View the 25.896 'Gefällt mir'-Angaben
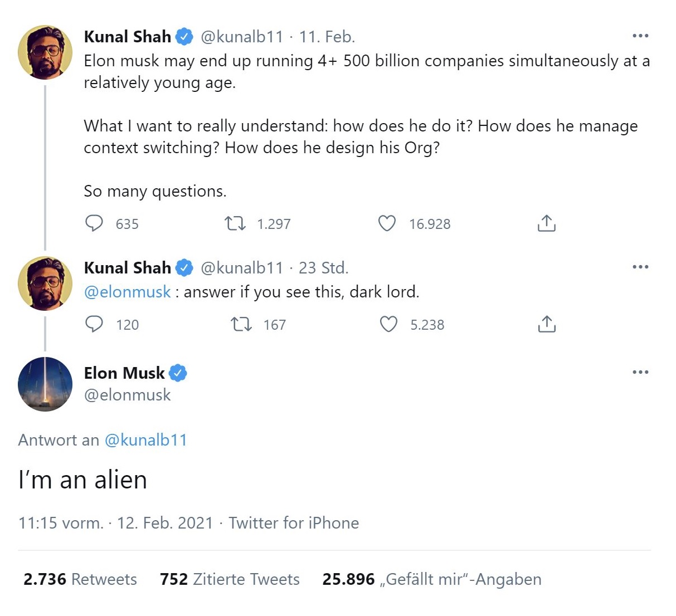The width and height of the screenshot is (676, 616). pyautogui.click(x=432, y=579)
